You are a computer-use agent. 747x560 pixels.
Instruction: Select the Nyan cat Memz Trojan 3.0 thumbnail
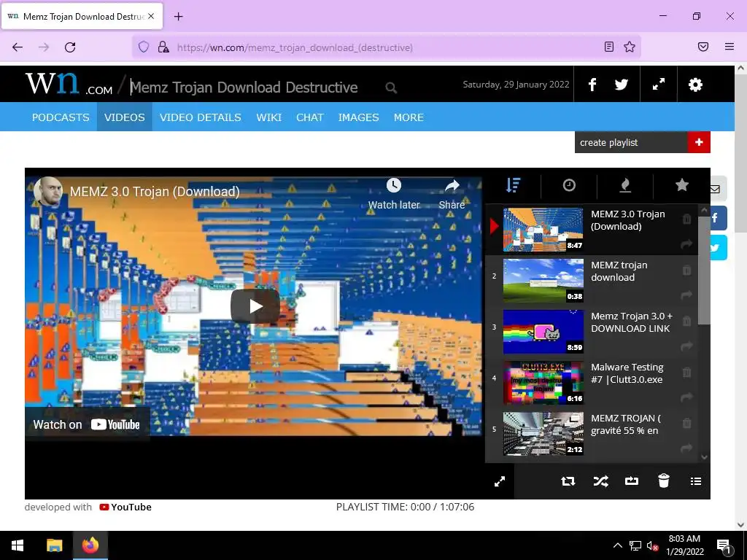[543, 332]
